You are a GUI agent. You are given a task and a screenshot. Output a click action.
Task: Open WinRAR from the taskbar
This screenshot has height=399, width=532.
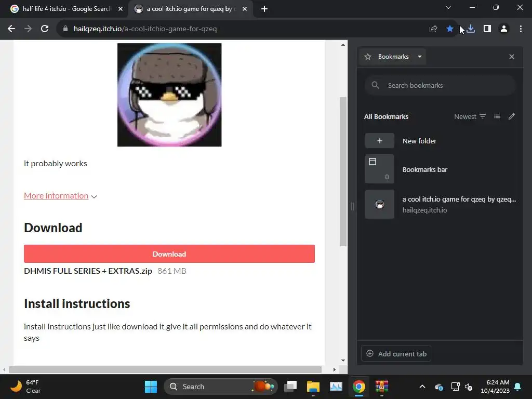tap(382, 387)
